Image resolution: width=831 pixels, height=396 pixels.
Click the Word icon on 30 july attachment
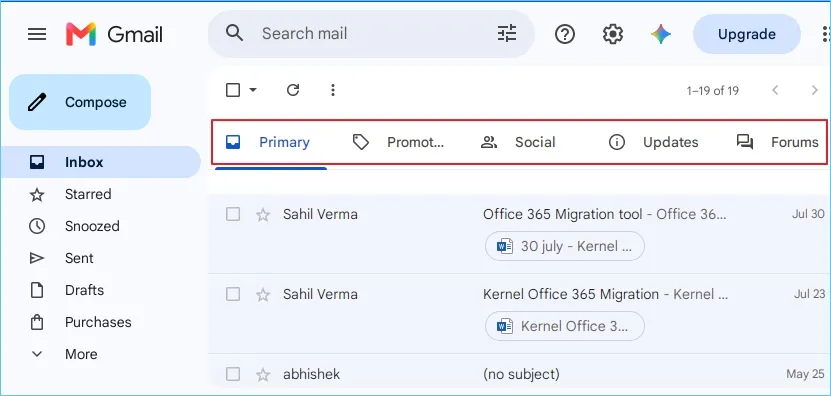point(505,246)
